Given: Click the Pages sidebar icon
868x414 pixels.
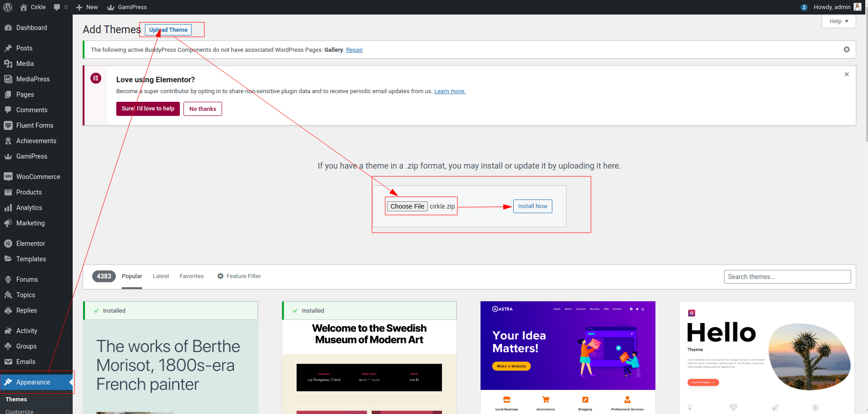Looking at the screenshot, I should pyautogui.click(x=8, y=95).
